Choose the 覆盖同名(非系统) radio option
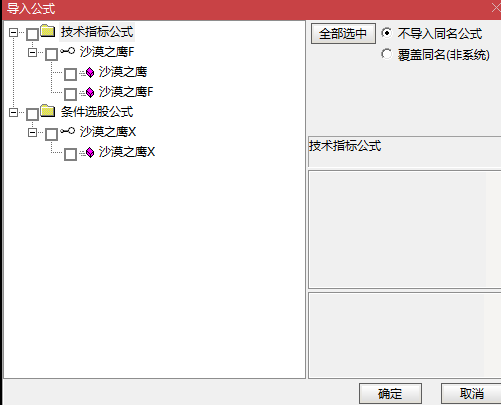Image resolution: width=501 pixels, height=405 pixels. point(387,54)
